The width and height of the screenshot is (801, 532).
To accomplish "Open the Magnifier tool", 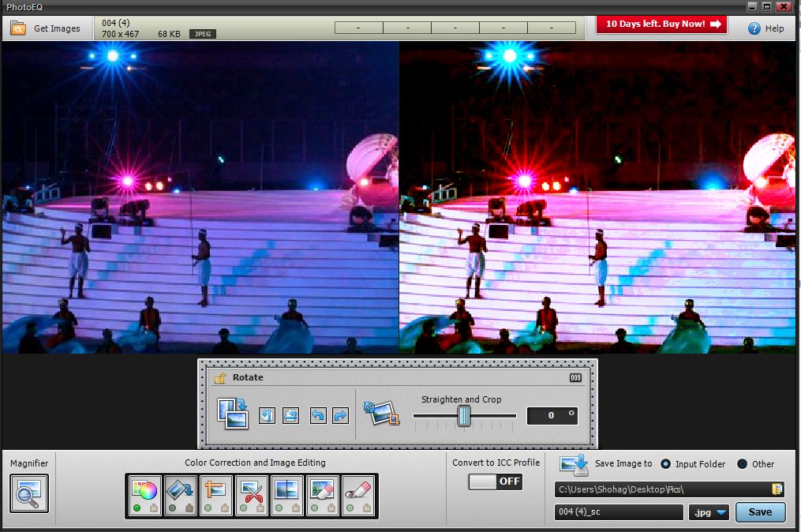I will point(29,493).
